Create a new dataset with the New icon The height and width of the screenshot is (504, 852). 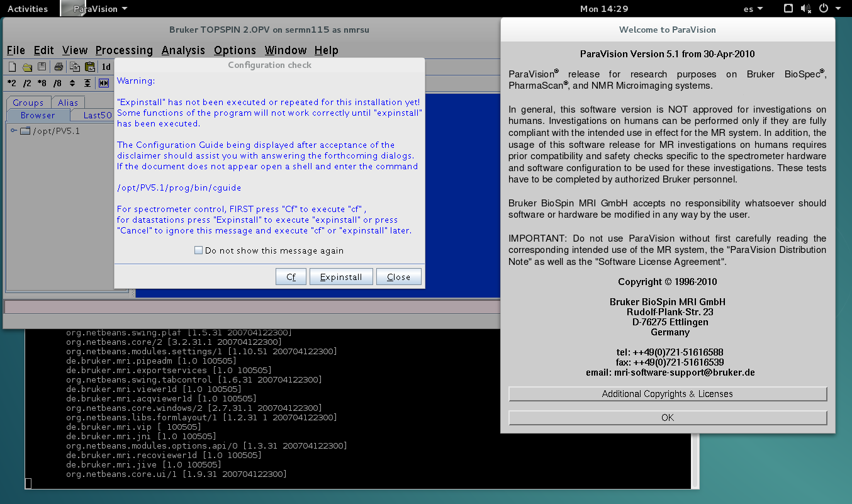pos(13,67)
